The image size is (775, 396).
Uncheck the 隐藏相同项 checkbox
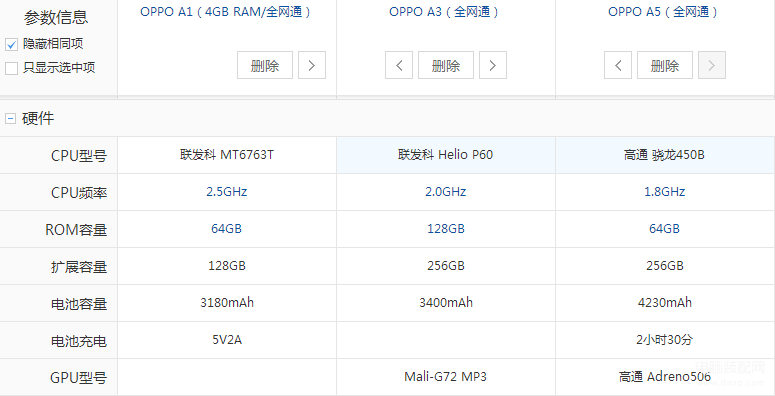11,44
